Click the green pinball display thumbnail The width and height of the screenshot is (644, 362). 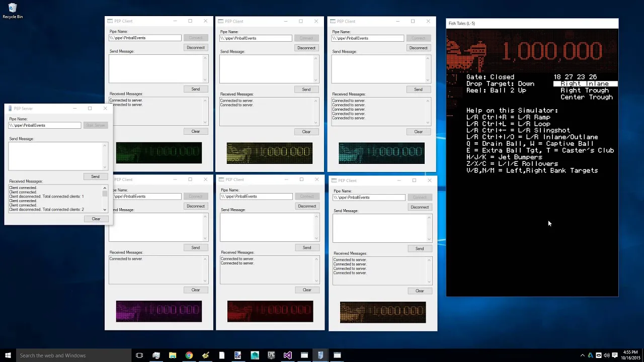[x=159, y=153]
